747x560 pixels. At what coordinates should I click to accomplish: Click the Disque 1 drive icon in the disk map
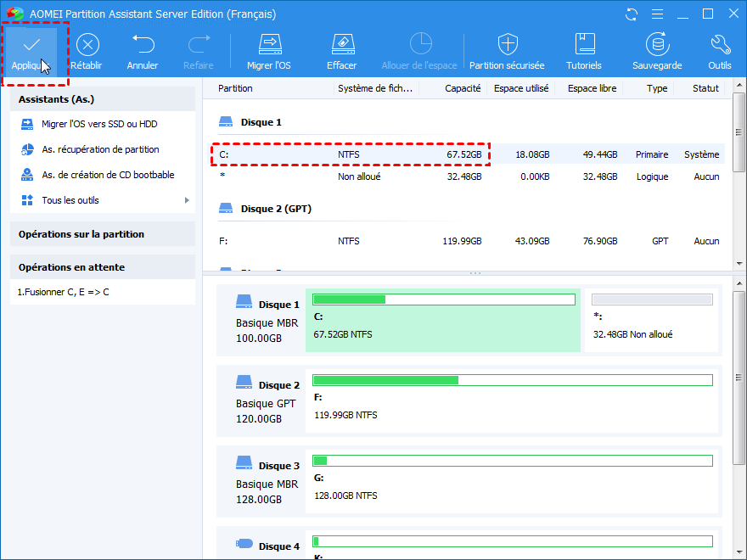[x=244, y=301]
